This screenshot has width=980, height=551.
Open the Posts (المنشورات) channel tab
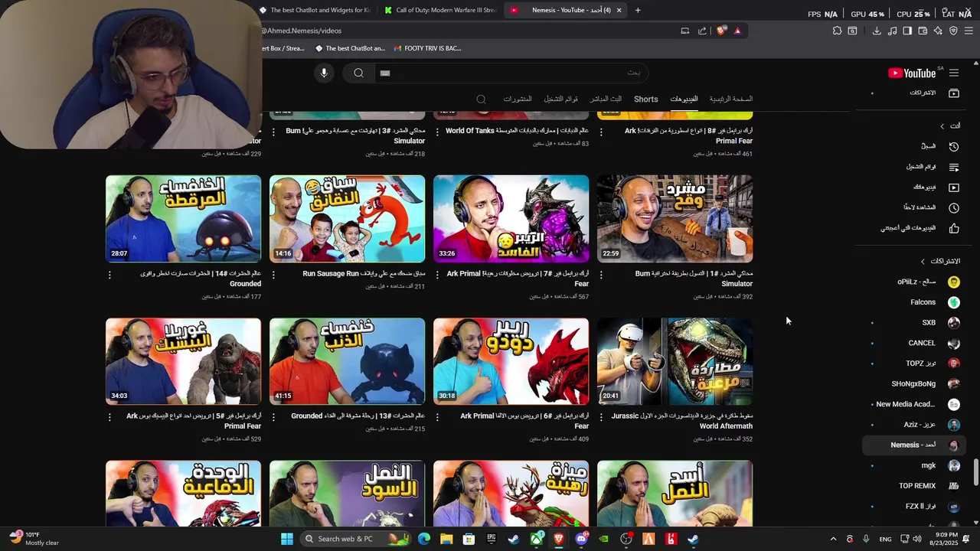[518, 99]
